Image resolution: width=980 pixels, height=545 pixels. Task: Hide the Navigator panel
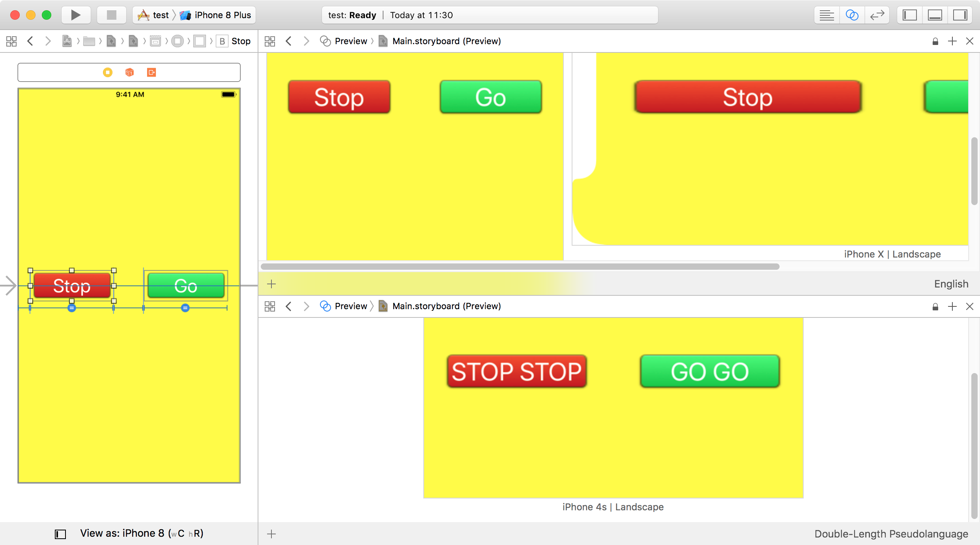909,15
